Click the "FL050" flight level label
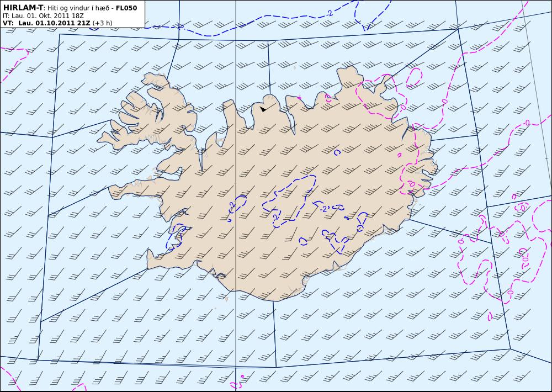Image resolution: width=552 pixels, height=392 pixels. coord(126,8)
